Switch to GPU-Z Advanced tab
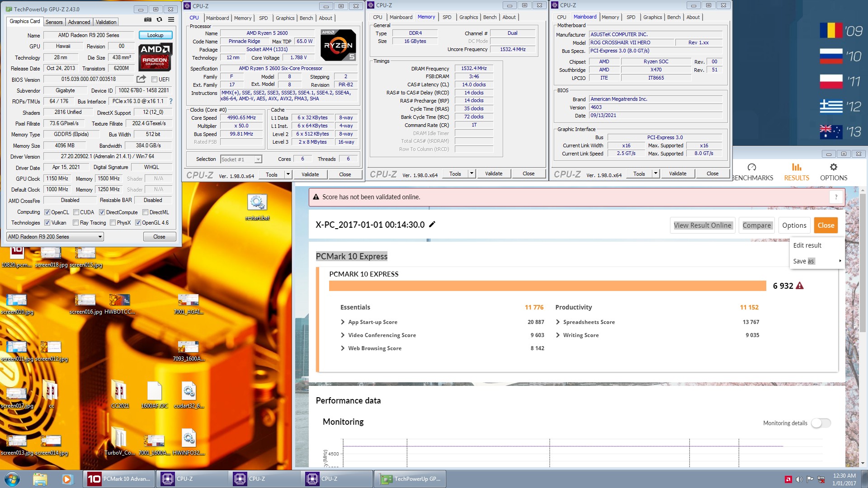This screenshot has height=488, width=868. point(79,22)
